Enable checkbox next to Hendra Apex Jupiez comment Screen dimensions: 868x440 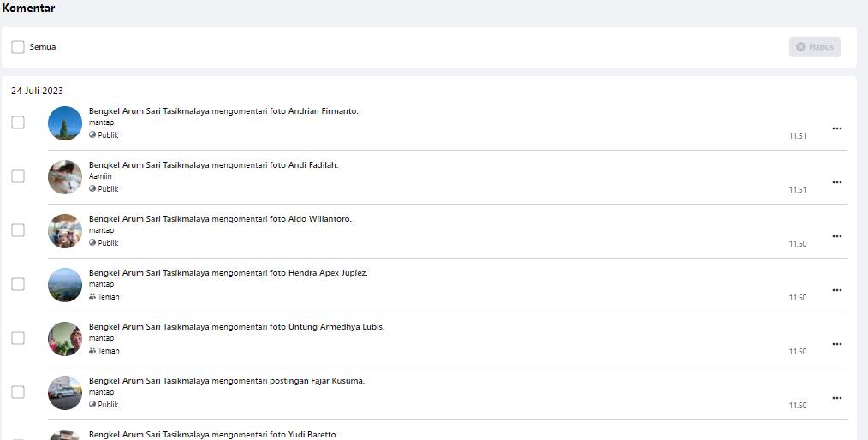(18, 284)
